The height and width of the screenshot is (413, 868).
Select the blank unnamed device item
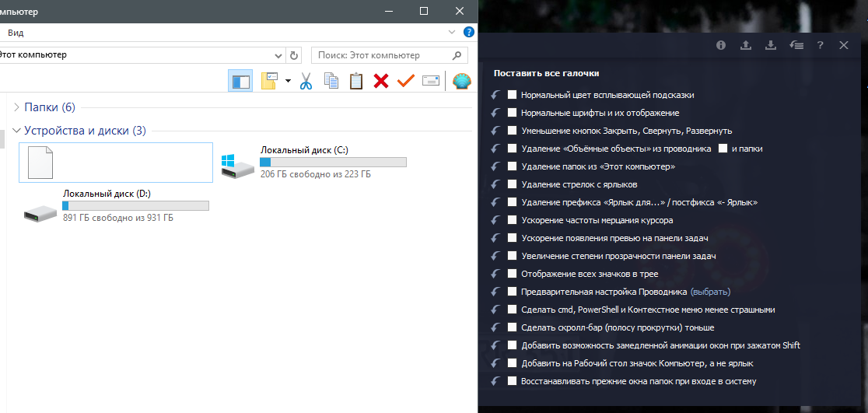116,163
